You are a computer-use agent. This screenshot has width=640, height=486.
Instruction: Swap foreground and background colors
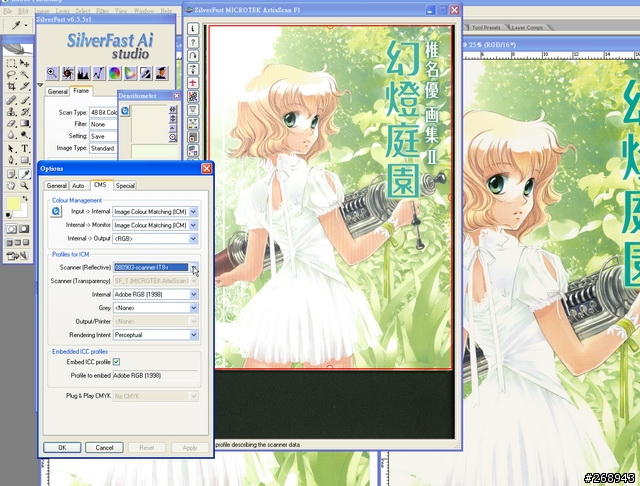click(x=25, y=198)
